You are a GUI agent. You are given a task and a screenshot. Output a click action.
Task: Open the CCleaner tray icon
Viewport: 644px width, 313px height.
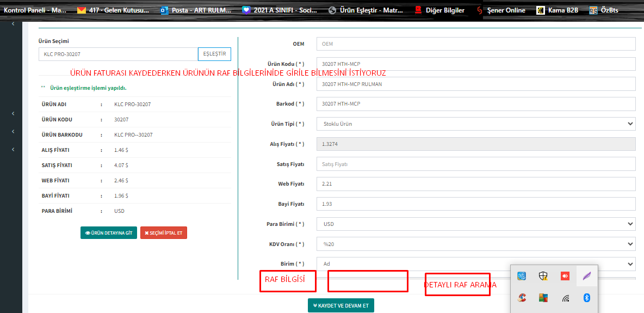coord(522,298)
